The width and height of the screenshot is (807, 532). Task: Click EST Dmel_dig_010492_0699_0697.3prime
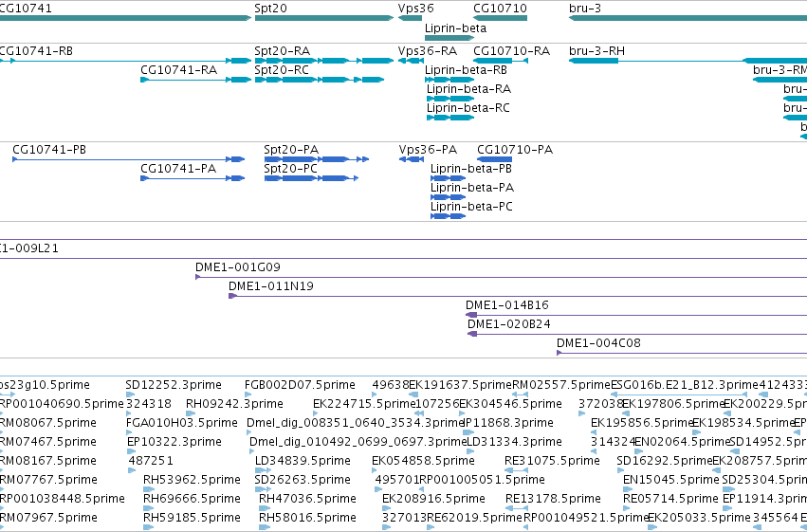tap(358, 442)
